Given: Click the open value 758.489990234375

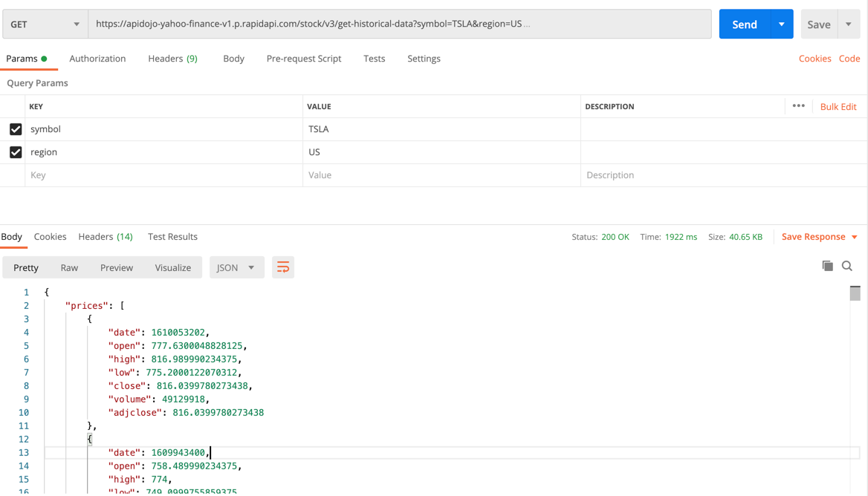Looking at the screenshot, I should (x=194, y=466).
